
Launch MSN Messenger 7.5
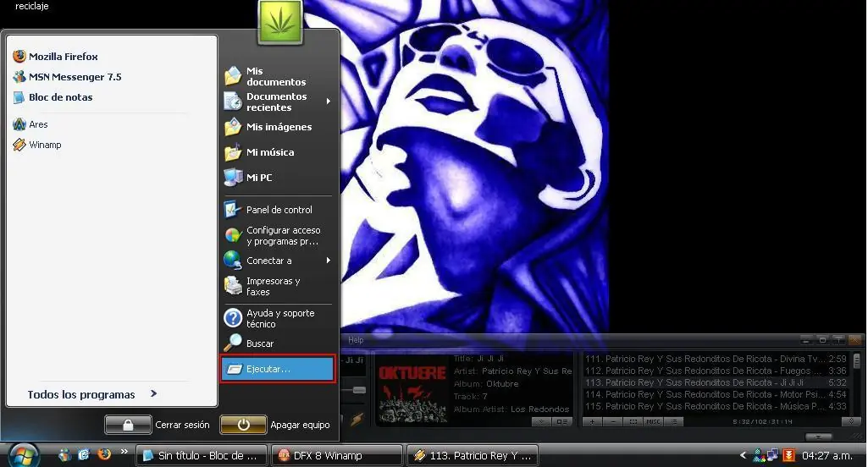pyautogui.click(x=67, y=77)
